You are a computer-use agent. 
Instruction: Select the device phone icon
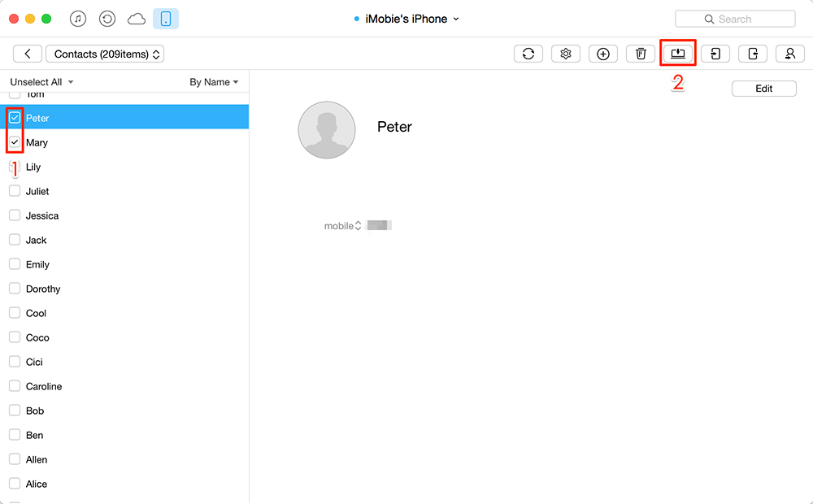point(166,20)
